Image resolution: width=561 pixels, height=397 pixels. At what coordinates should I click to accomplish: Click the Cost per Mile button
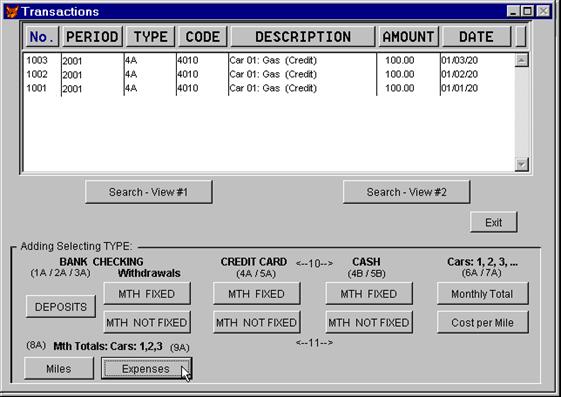coord(482,322)
